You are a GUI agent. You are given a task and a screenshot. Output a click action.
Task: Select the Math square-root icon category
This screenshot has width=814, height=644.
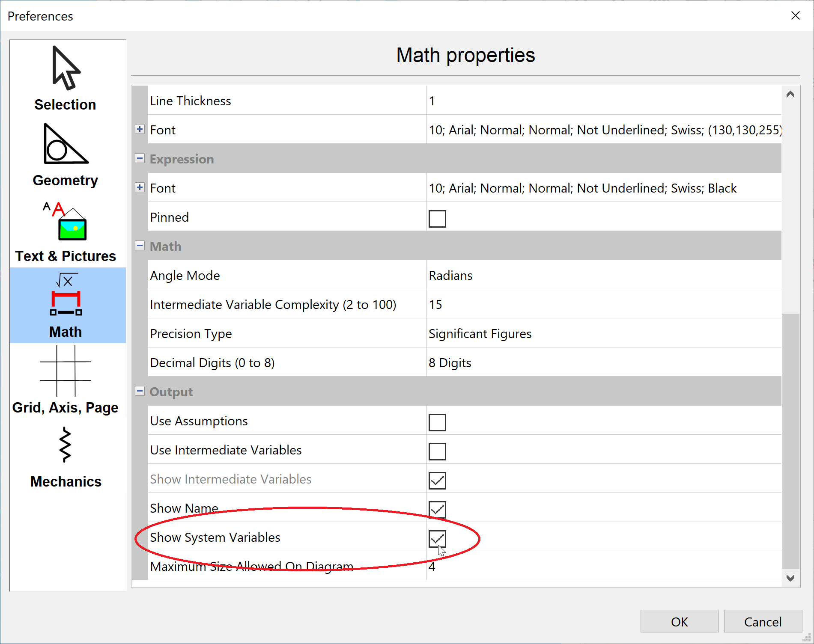click(66, 306)
